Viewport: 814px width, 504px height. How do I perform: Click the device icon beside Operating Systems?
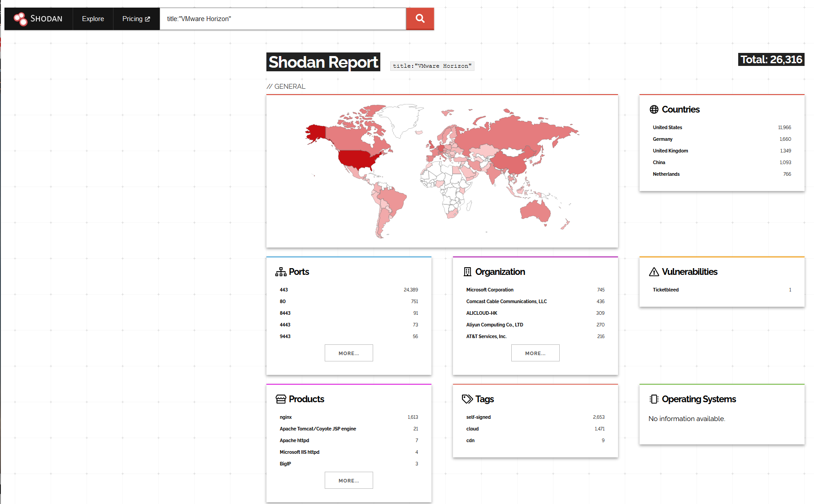pos(654,399)
